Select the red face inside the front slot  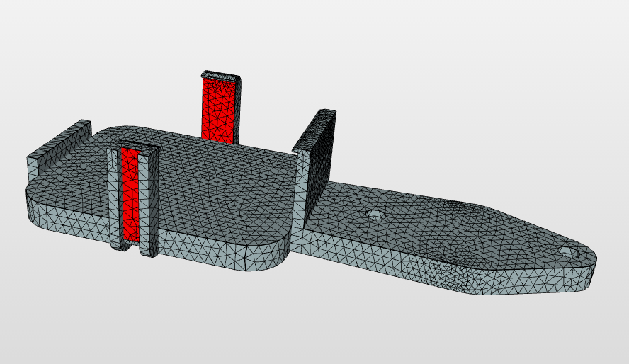click(x=130, y=195)
